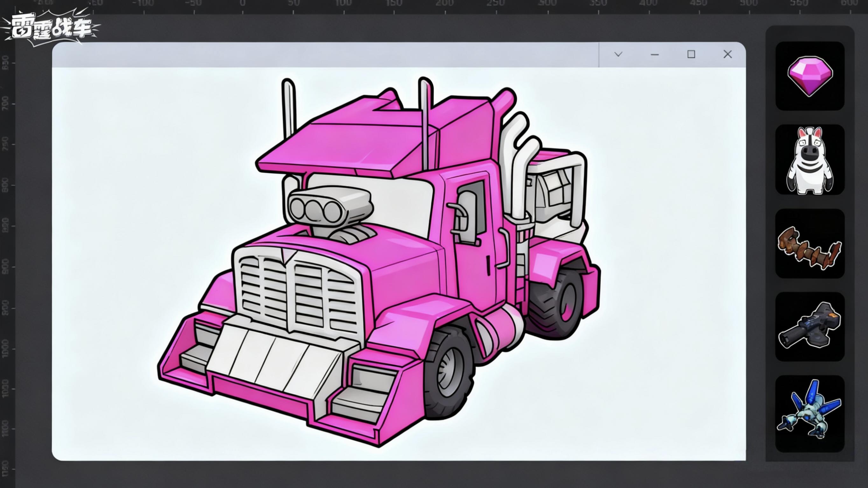Minimize the truck preview window
The height and width of the screenshot is (488, 868).
coord(655,54)
